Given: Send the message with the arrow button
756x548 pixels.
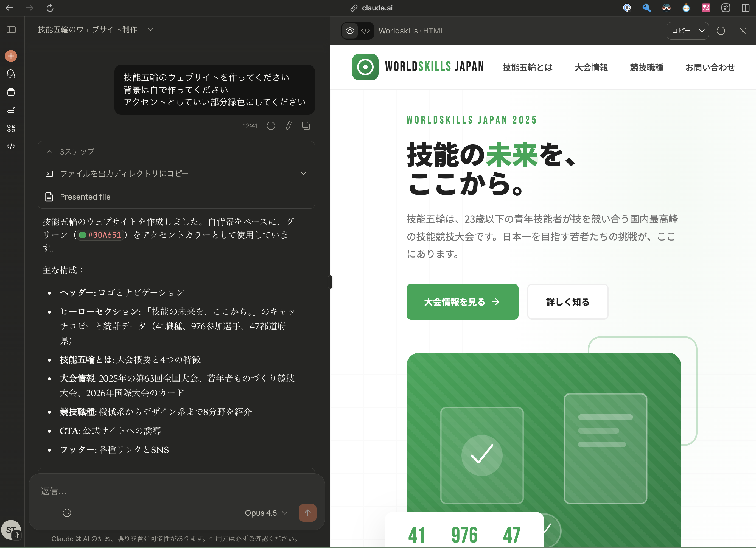Looking at the screenshot, I should (307, 513).
